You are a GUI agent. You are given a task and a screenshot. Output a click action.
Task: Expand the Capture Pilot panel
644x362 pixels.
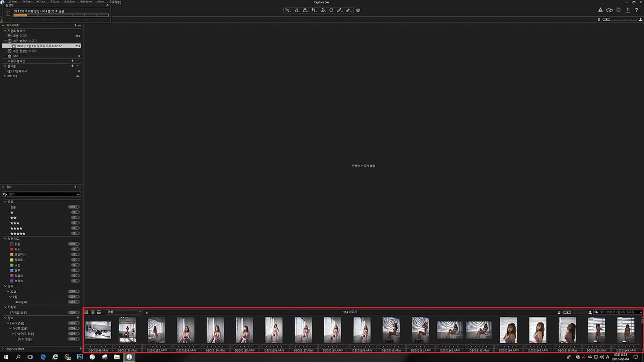pyautogui.click(x=3, y=349)
